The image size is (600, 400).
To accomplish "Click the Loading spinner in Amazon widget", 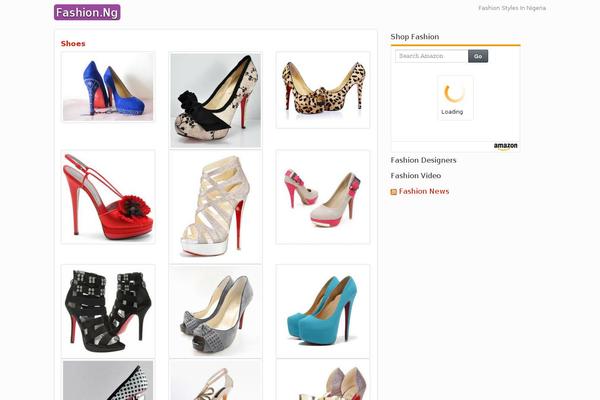I will coord(455,98).
